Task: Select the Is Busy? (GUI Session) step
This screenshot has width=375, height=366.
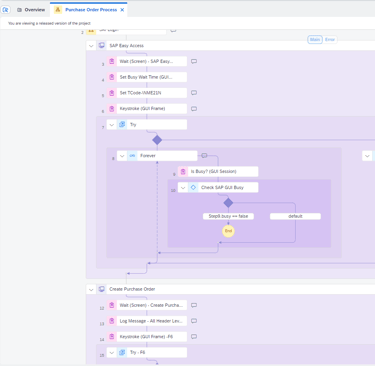Action: click(x=218, y=171)
